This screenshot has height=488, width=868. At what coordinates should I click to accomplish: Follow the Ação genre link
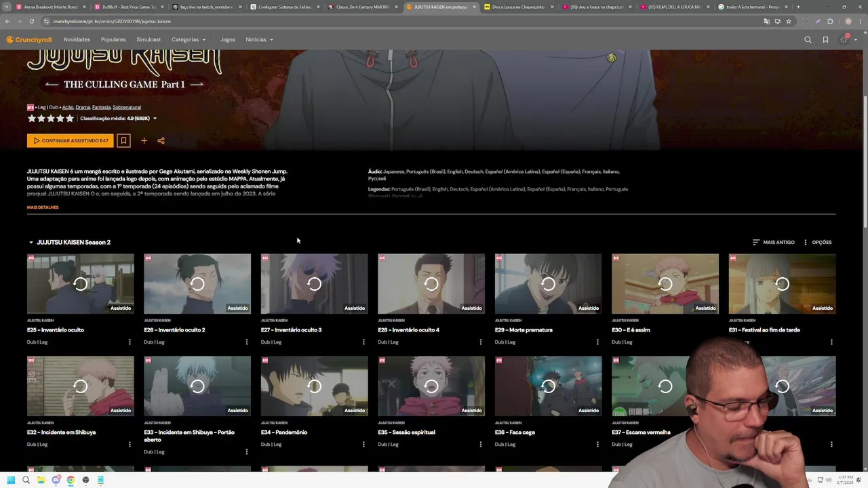68,107
